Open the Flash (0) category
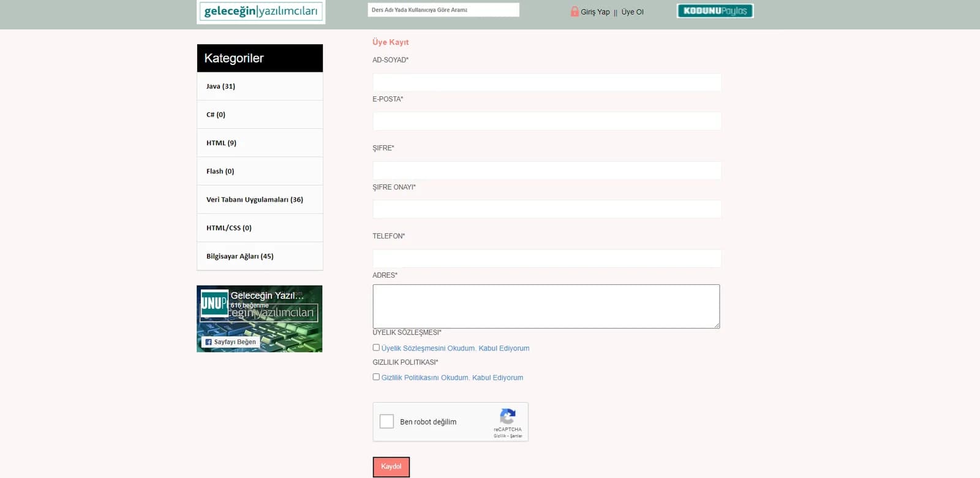Viewport: 980px width, 478px height. (260, 171)
